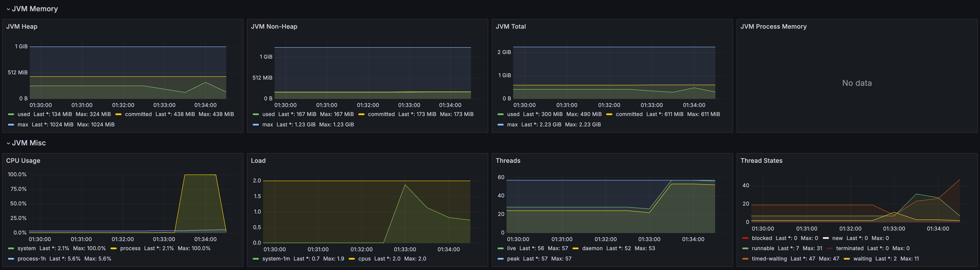980x270 pixels.
Task: Click yellow committed swatch in JVM Non-Heap legend
Action: point(361,114)
